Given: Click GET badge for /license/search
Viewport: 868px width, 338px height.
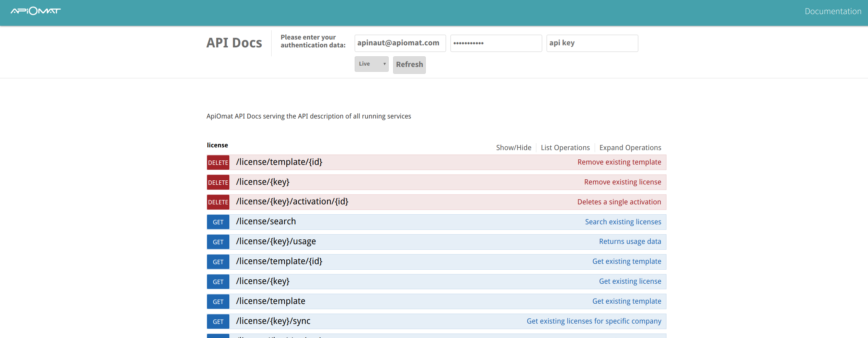Looking at the screenshot, I should pos(218,222).
